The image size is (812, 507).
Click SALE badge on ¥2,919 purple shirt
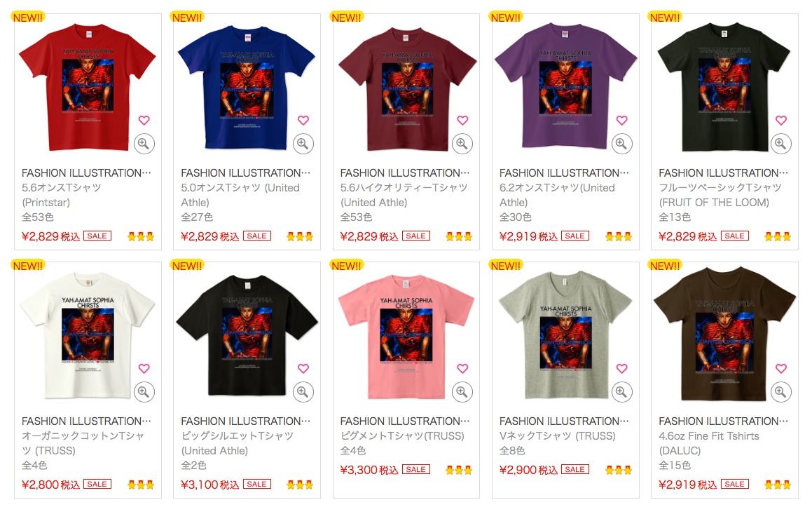tap(574, 236)
